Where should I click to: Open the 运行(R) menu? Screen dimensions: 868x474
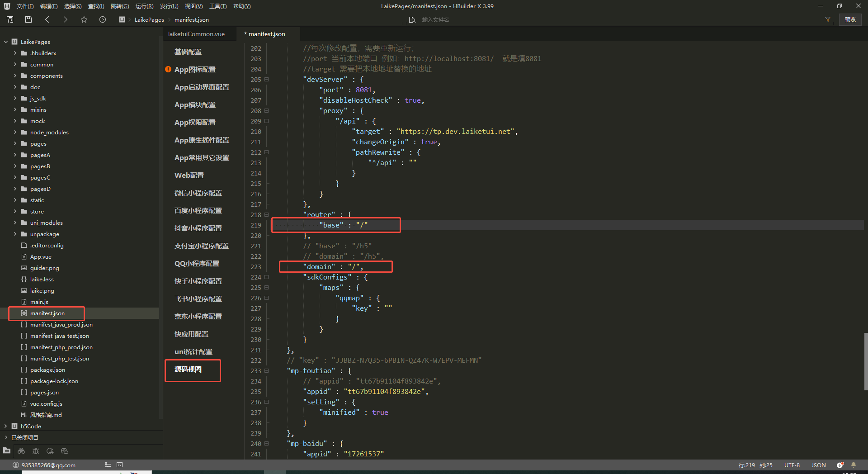[144, 6]
